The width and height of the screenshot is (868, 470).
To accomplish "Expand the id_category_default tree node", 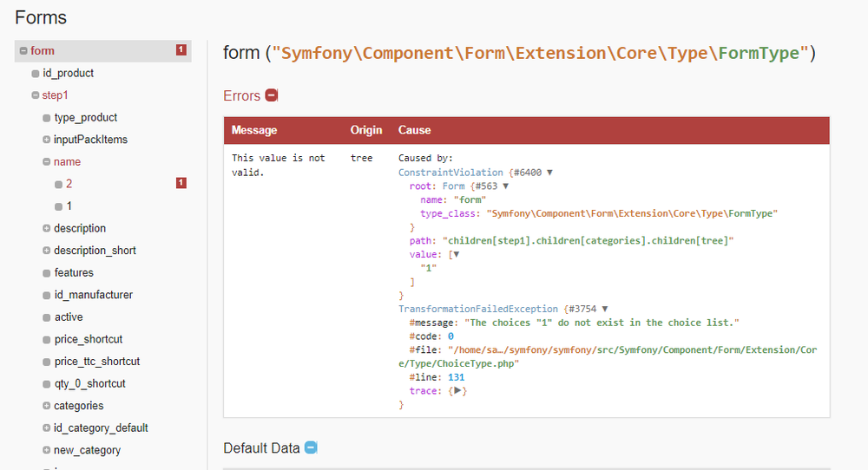I will pos(47,428).
